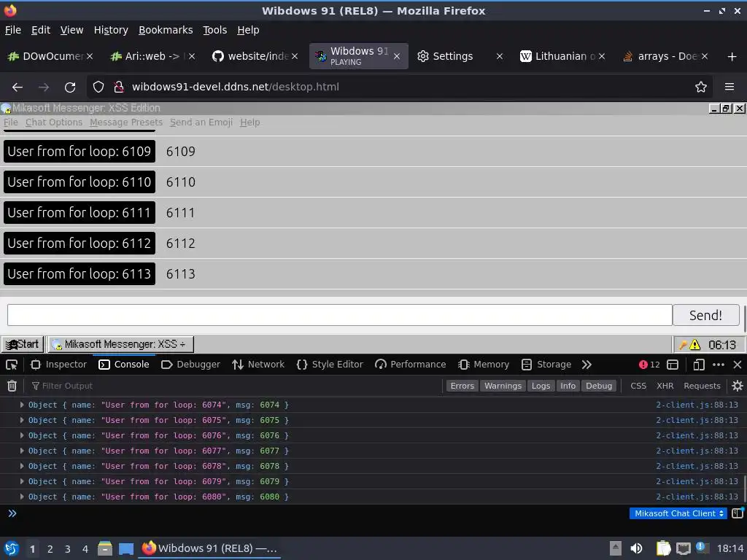
Task: Toggle the Debug filter in the console
Action: [x=599, y=386]
